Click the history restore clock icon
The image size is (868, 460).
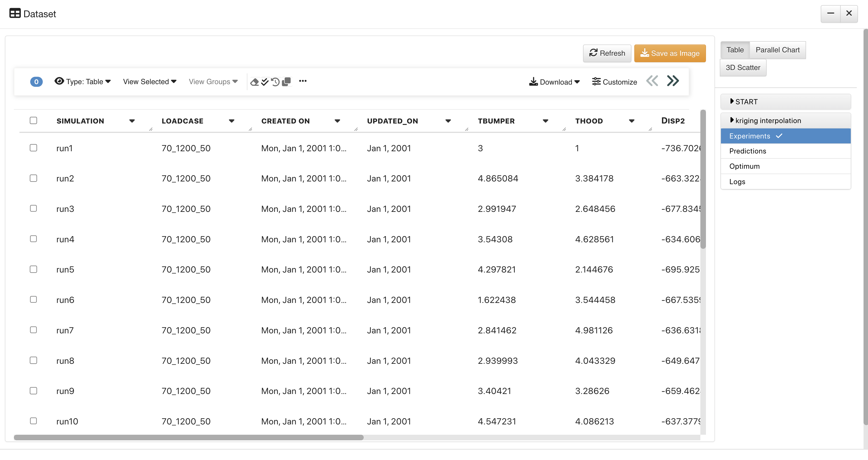click(275, 82)
